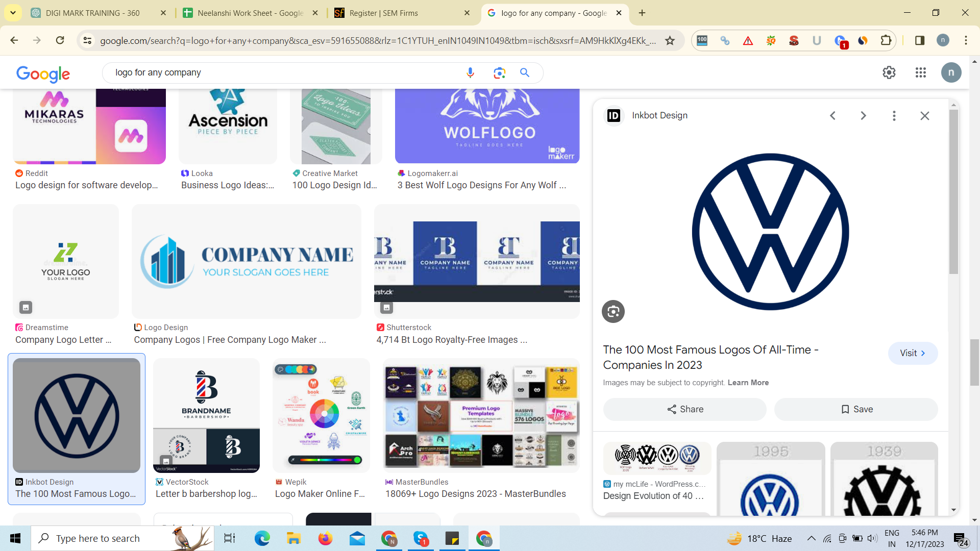980x551 pixels.
Task: Open Reddit logo design for software link
Action: point(87,185)
